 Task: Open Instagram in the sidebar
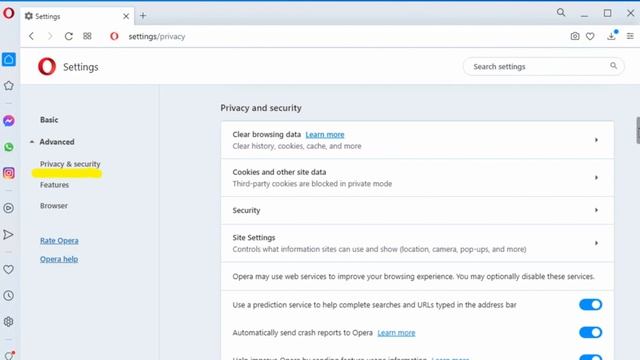click(9, 173)
